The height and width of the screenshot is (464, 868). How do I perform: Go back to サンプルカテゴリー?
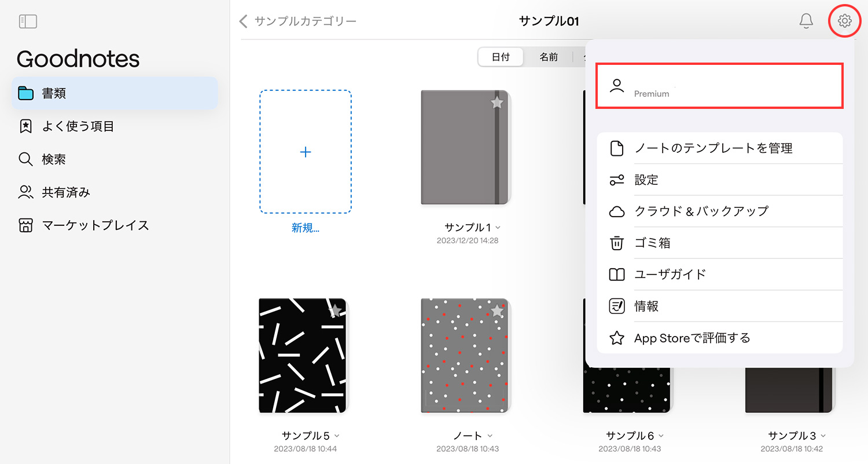(297, 21)
